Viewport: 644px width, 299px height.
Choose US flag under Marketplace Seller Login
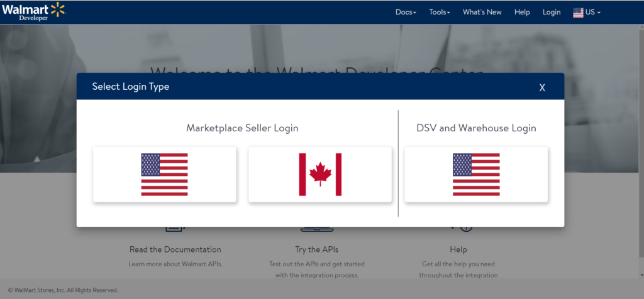pos(165,175)
